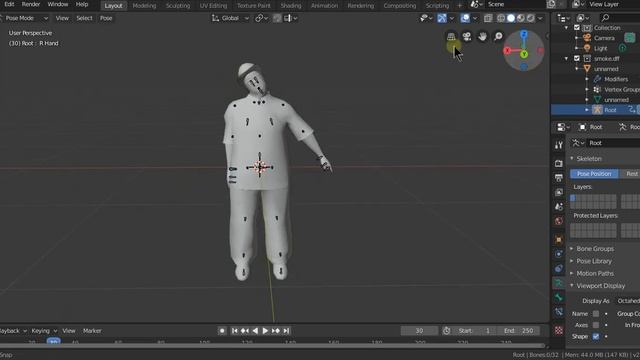640x360 pixels.
Task: Uncheck the Shape display checkbox
Action: coord(596,337)
